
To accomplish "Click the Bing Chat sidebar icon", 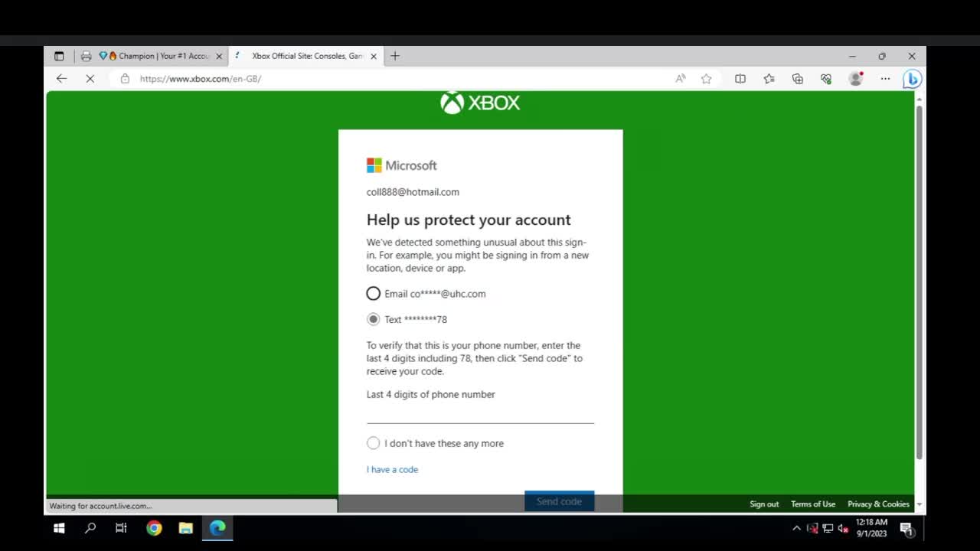I will click(x=911, y=79).
